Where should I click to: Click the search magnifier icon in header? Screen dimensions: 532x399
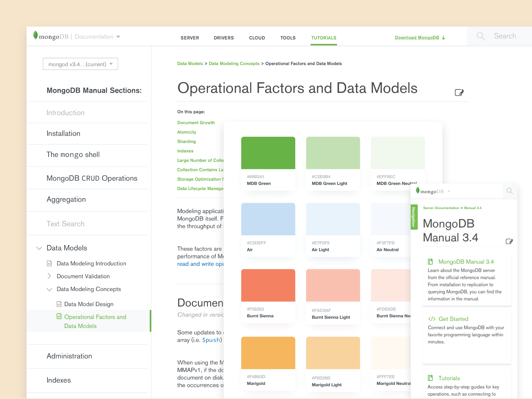[480, 36]
